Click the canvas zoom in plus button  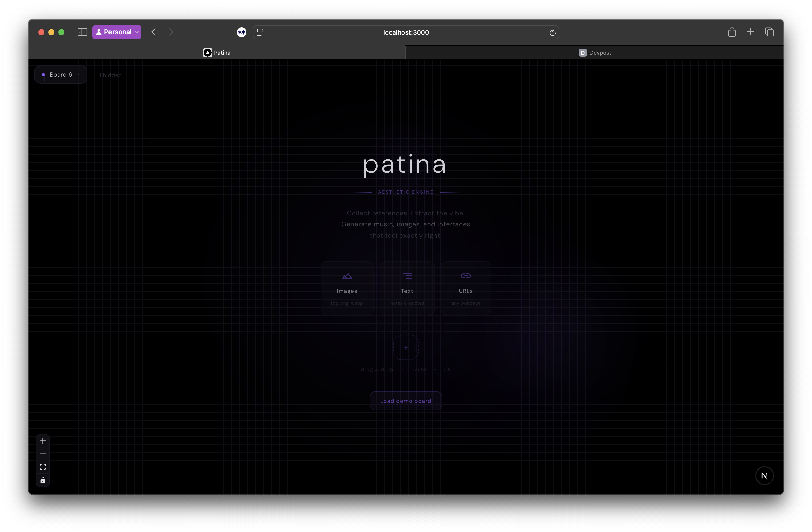tap(43, 441)
